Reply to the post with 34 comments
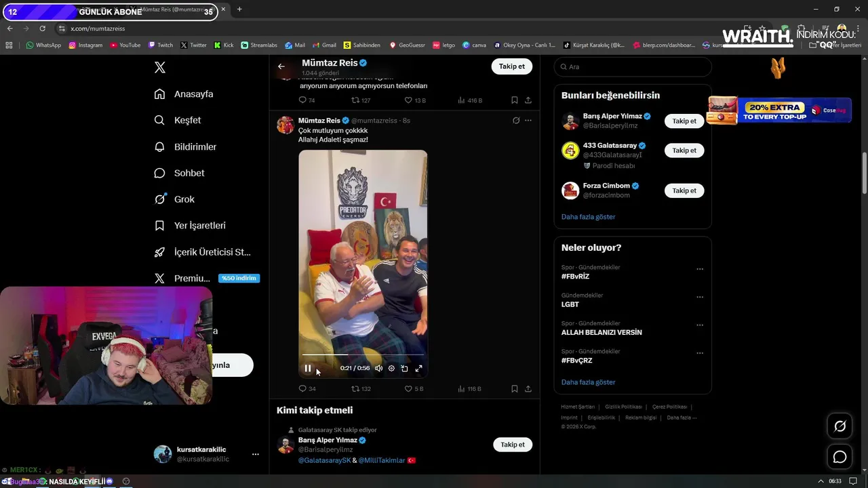 pyautogui.click(x=307, y=389)
